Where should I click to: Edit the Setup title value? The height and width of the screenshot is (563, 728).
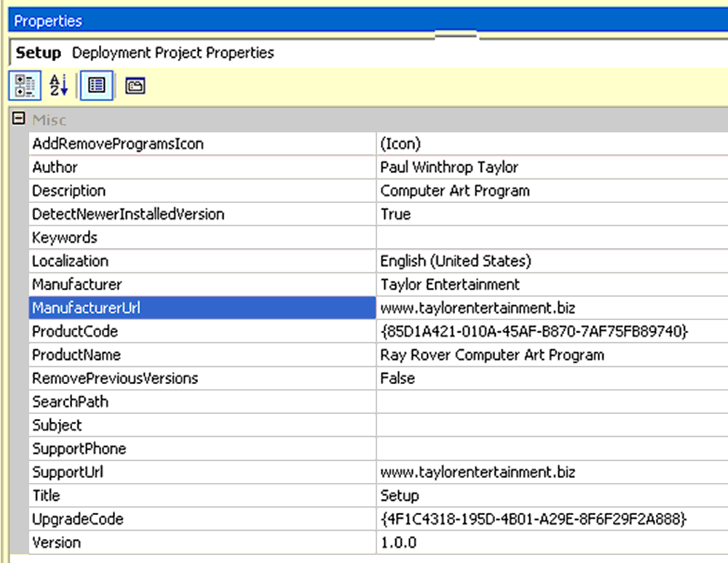(553, 495)
